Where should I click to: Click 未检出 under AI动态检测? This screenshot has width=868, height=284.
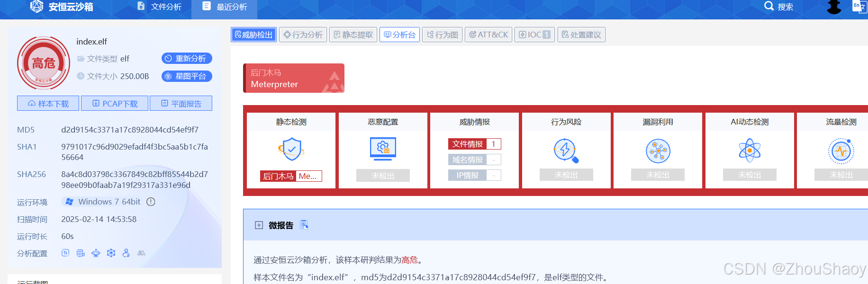click(x=750, y=175)
